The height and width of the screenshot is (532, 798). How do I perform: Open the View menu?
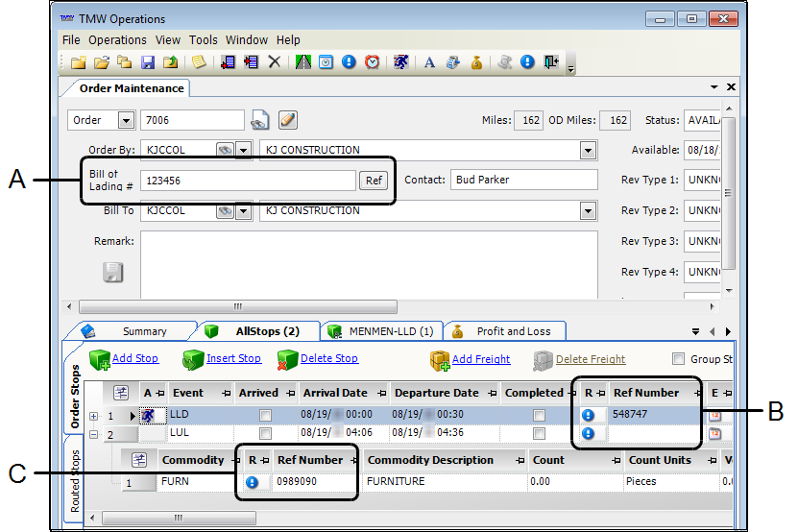pos(167,39)
